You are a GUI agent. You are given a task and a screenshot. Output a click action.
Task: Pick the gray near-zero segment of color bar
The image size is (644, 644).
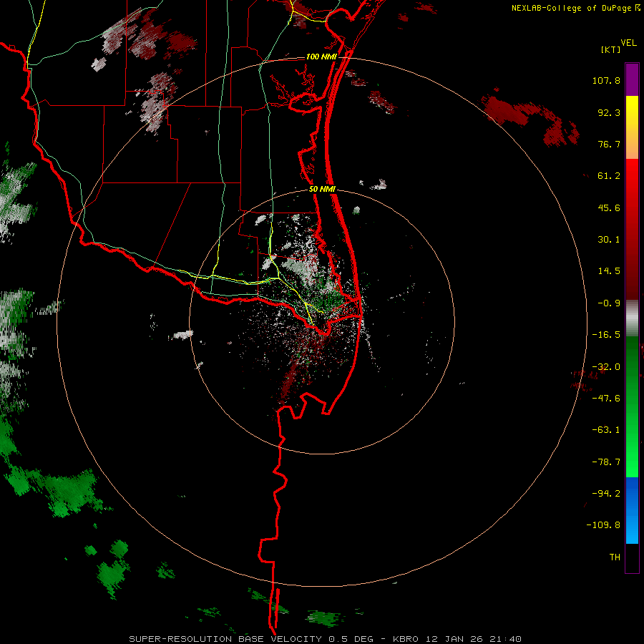[x=632, y=318]
